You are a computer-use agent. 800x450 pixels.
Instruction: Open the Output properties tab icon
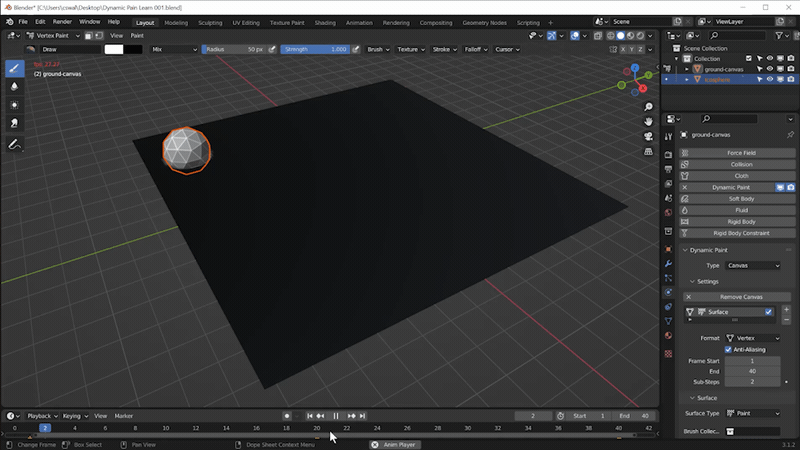point(668,169)
